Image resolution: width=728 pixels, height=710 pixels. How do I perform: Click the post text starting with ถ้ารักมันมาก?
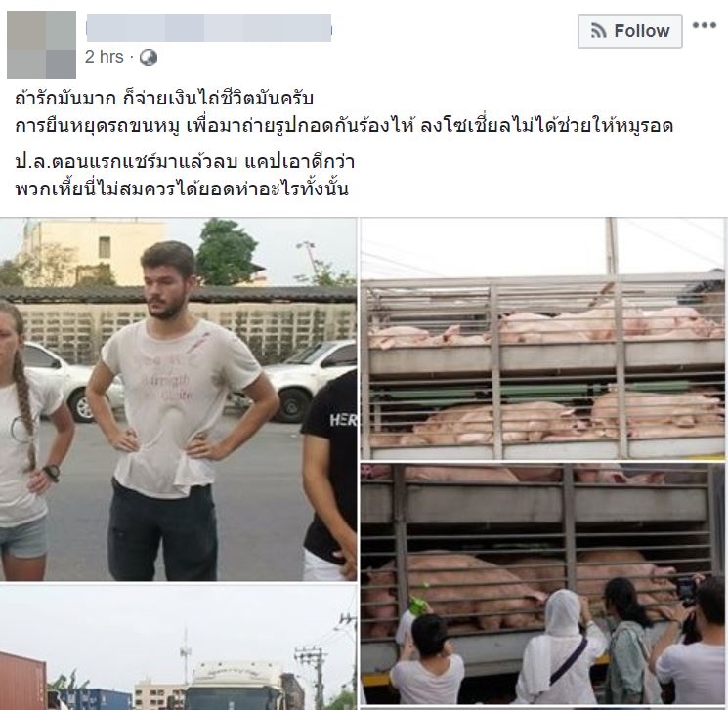click(164, 99)
